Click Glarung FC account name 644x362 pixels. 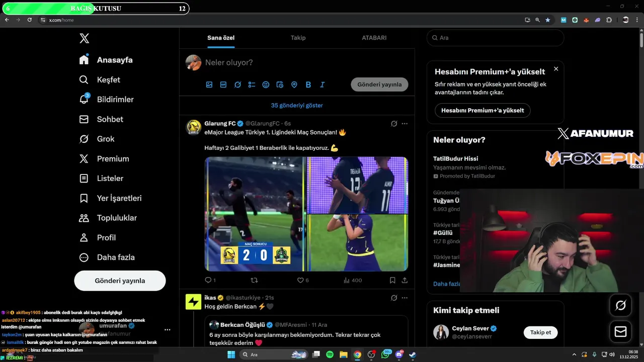tap(220, 123)
